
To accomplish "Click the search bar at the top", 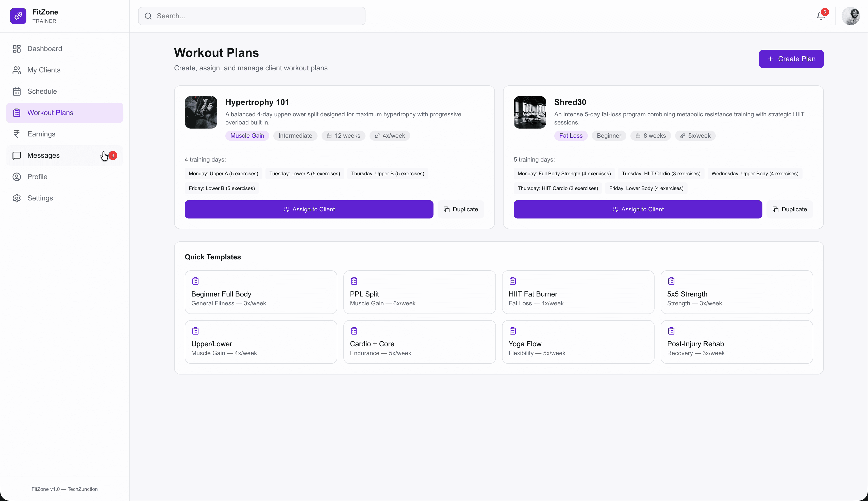I will pyautogui.click(x=251, y=16).
